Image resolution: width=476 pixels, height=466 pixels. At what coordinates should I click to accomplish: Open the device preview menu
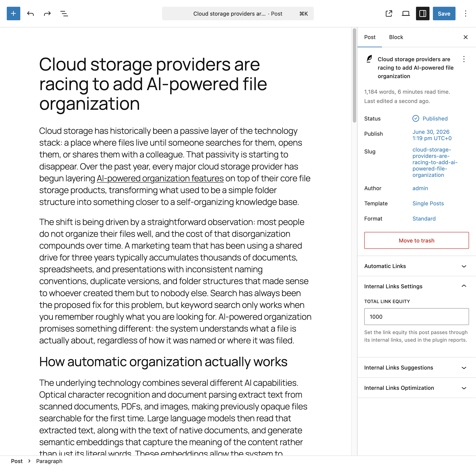(406, 14)
